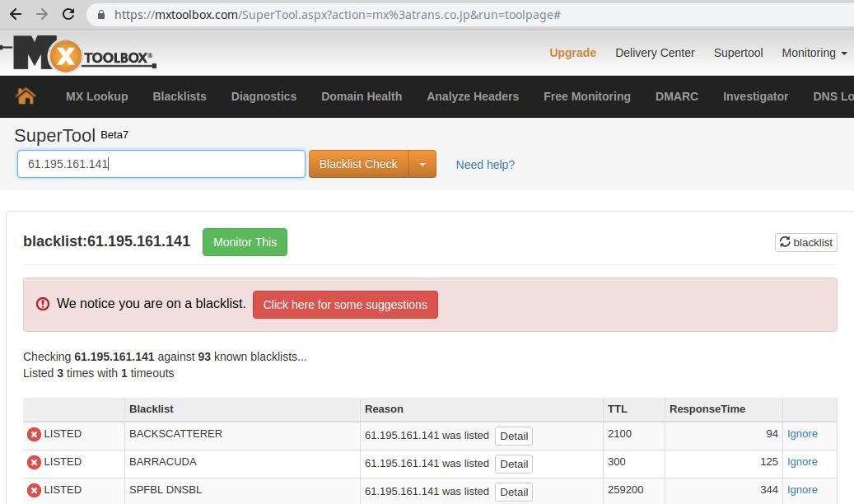Expand the Monitoring menu
This screenshot has width=854, height=504.
(x=814, y=53)
